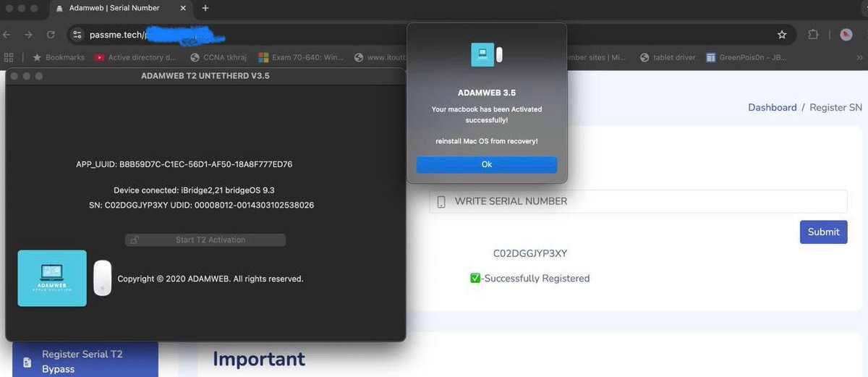Open the CCNA tkhraj bookmark

point(221,57)
